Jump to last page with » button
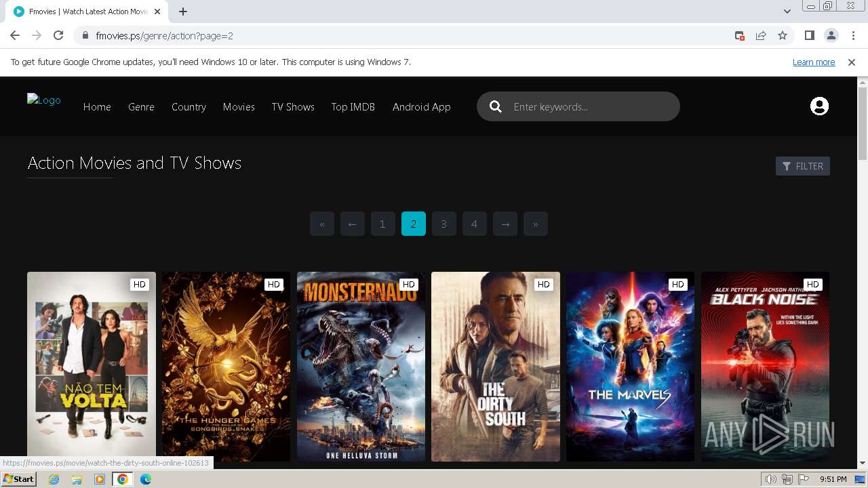The height and width of the screenshot is (488, 868). point(536,224)
